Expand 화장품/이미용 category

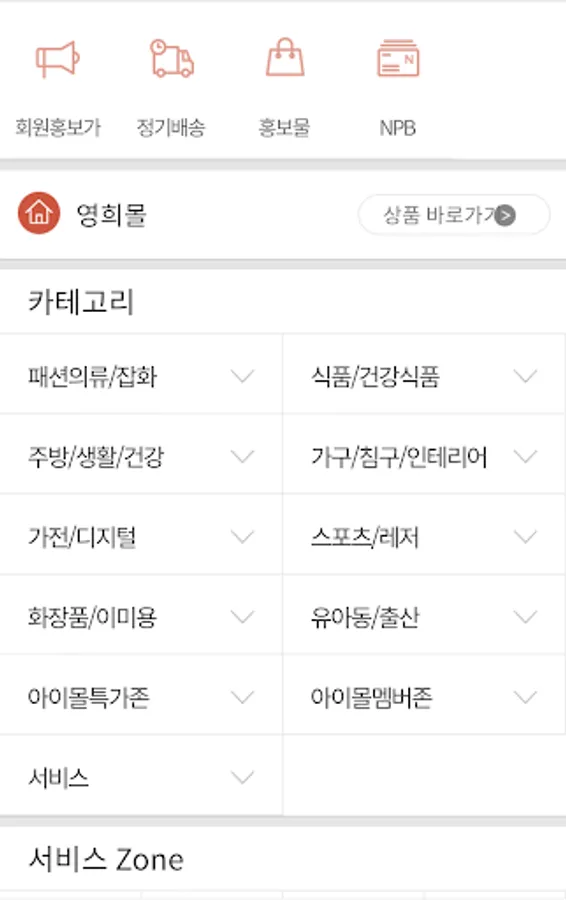point(141,617)
